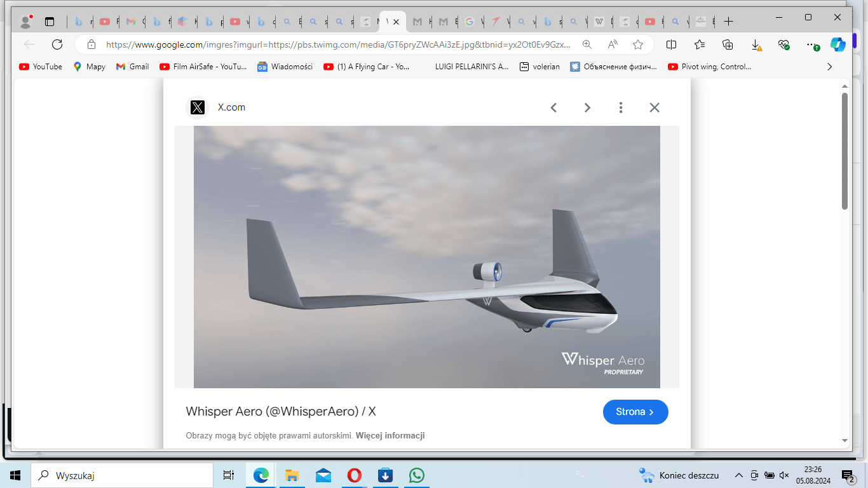Click the blue Strona button
The width and height of the screenshot is (868, 488).
tap(635, 412)
